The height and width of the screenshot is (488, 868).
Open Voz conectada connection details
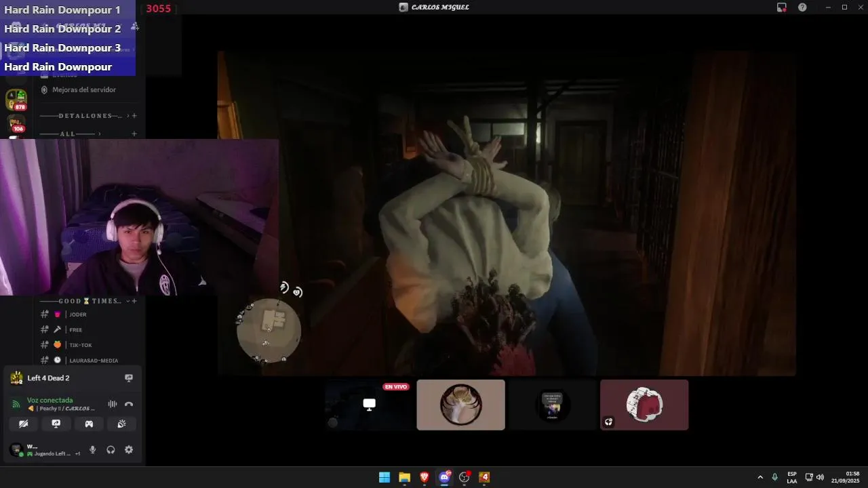click(x=50, y=400)
